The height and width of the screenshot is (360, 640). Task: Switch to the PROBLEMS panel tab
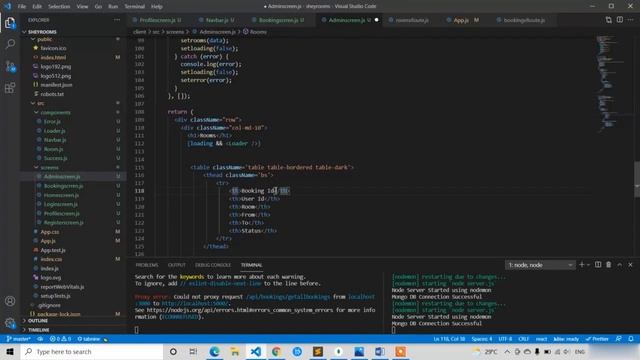pos(147,265)
